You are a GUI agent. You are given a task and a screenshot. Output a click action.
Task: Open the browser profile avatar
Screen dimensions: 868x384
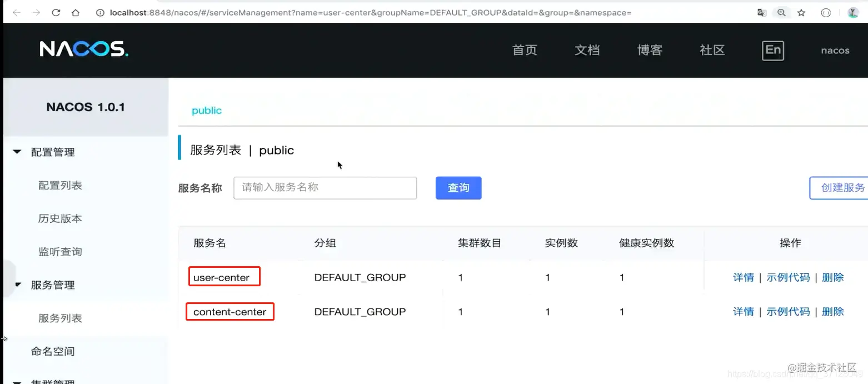853,13
